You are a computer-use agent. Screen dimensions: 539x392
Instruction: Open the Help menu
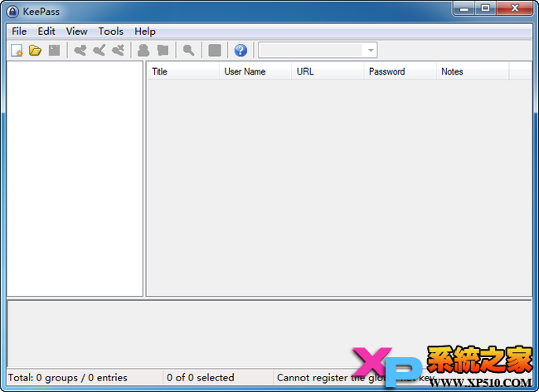tap(145, 31)
